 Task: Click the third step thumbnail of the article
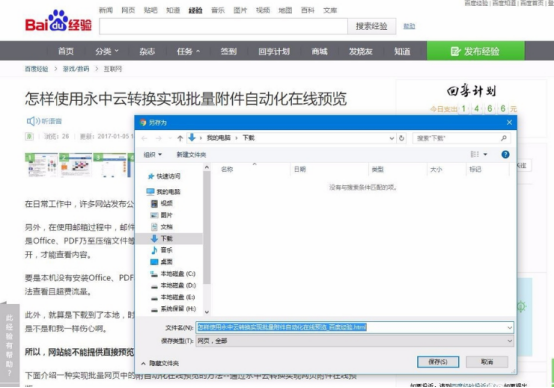tap(110, 165)
